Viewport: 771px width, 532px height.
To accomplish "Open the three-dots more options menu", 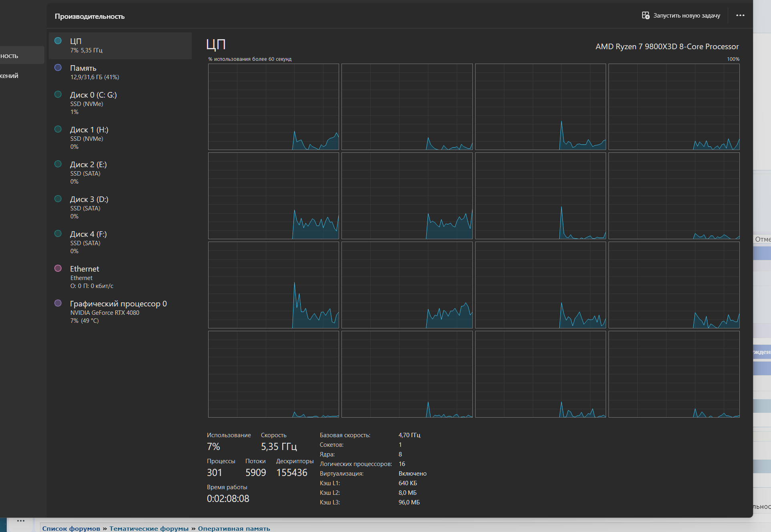I will (x=740, y=16).
